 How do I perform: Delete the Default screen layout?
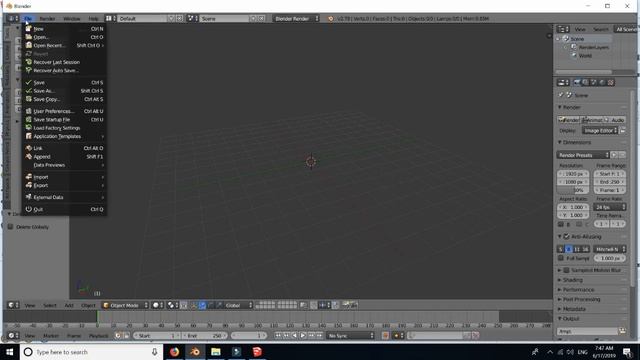click(179, 18)
